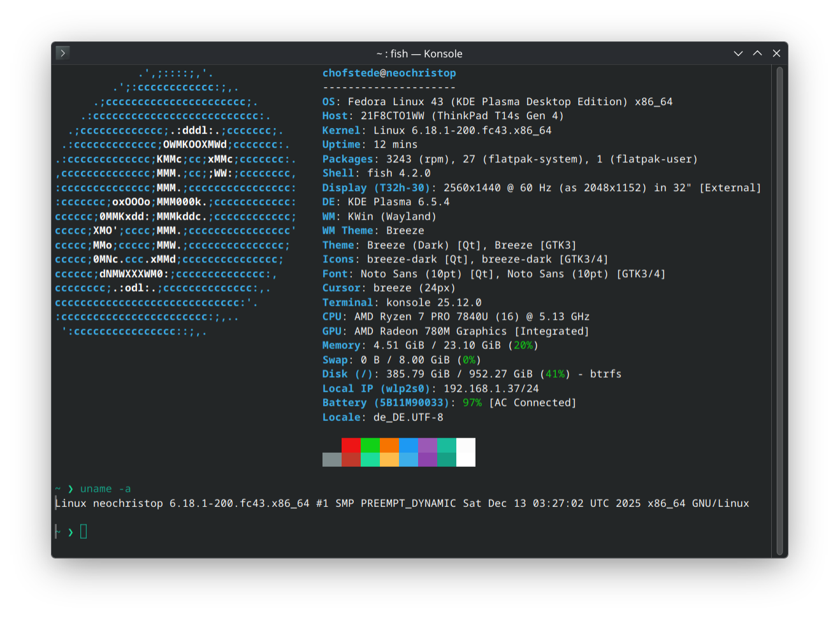
Task: Maximize the Konsole window
Action: [x=757, y=53]
